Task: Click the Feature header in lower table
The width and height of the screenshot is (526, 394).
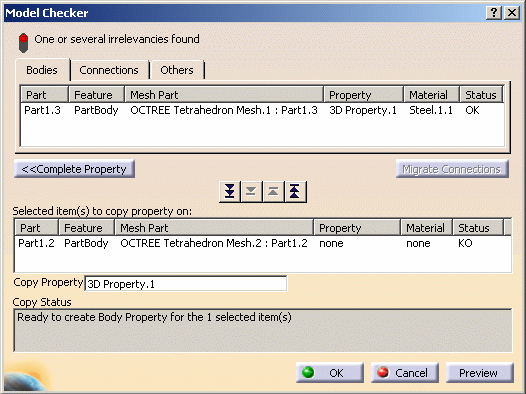Action: 87,228
